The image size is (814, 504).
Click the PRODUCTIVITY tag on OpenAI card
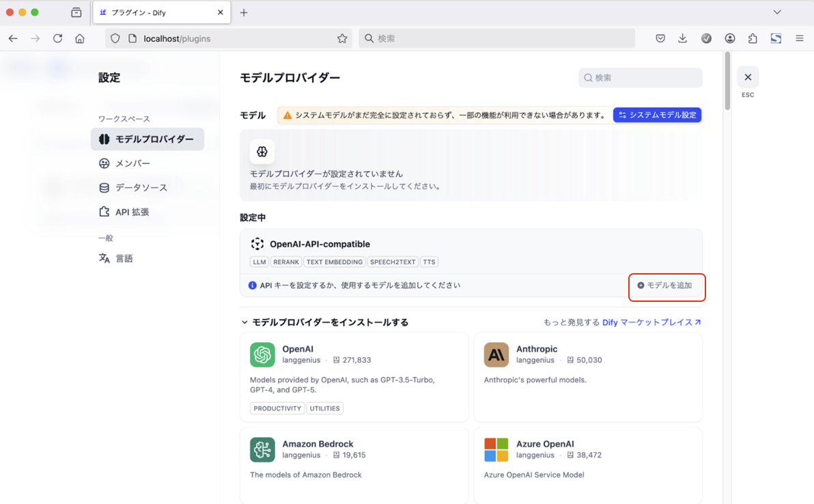277,408
